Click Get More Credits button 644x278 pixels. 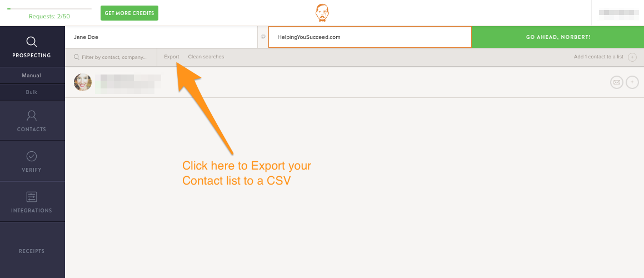(x=129, y=13)
